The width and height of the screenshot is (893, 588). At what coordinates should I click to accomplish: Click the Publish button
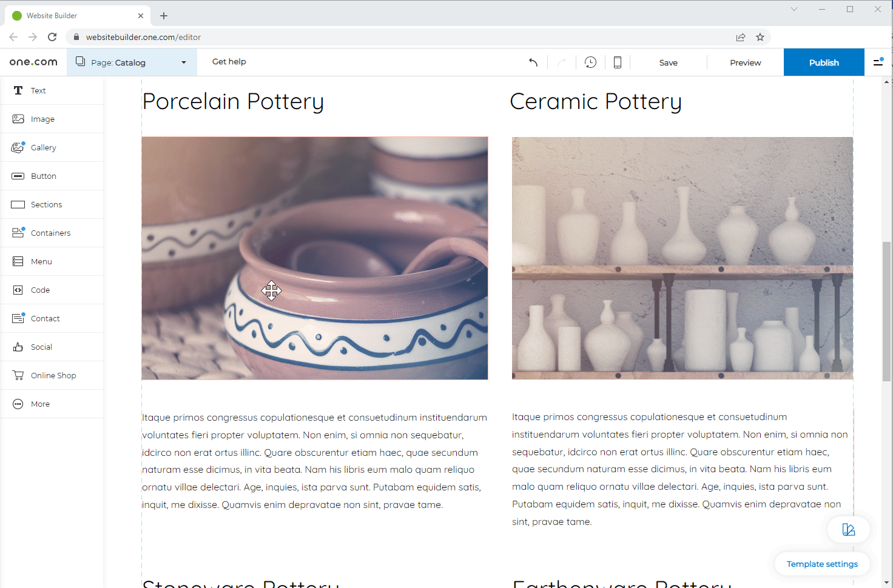pyautogui.click(x=823, y=62)
